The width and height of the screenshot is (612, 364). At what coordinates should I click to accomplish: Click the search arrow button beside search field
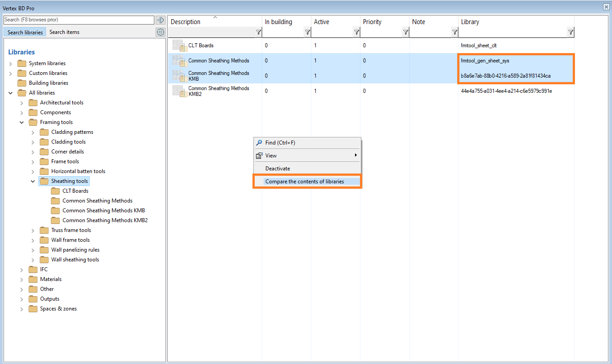pos(161,20)
